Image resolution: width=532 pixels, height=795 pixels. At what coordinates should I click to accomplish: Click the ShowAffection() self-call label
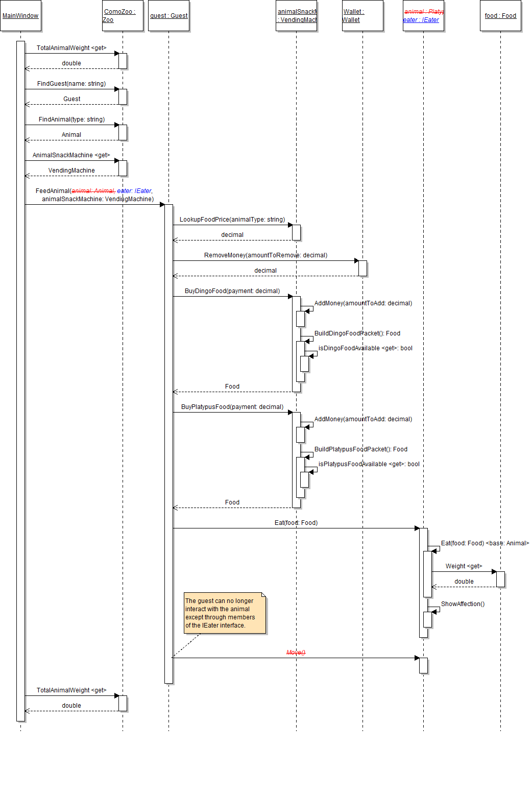pyautogui.click(x=463, y=604)
